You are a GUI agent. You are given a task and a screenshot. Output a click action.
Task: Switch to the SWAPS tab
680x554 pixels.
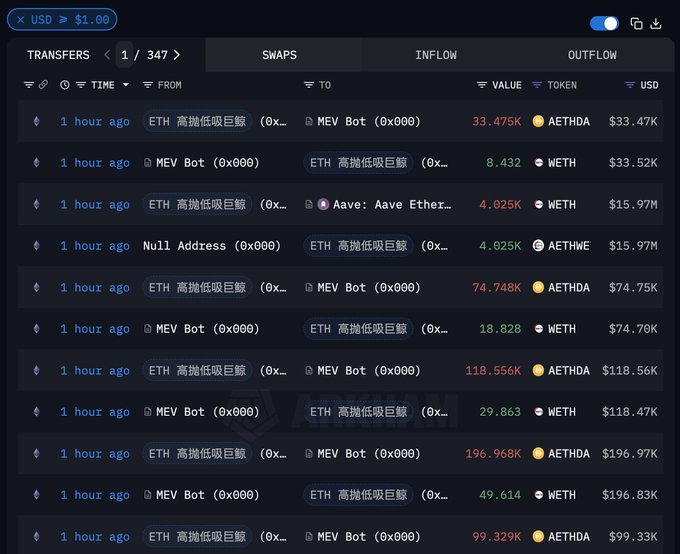[279, 55]
